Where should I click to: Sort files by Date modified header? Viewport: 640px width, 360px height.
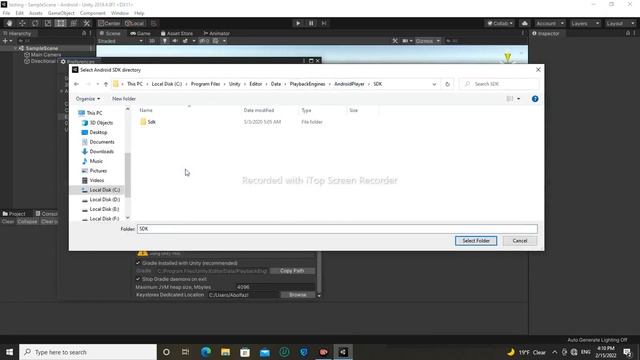coord(259,110)
